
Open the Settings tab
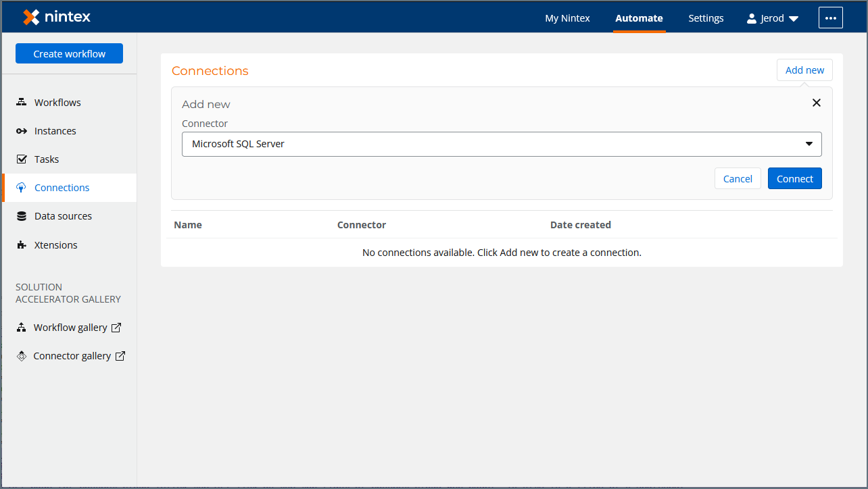point(706,18)
